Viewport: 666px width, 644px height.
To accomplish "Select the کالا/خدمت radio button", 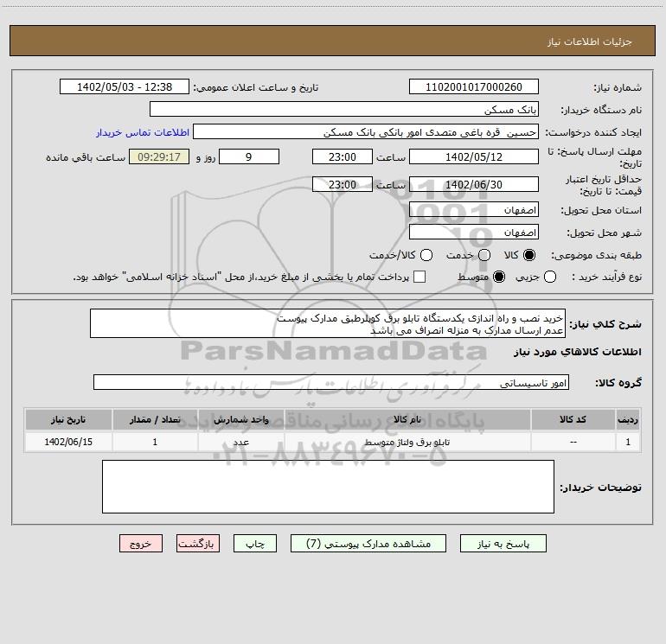I will (x=426, y=255).
